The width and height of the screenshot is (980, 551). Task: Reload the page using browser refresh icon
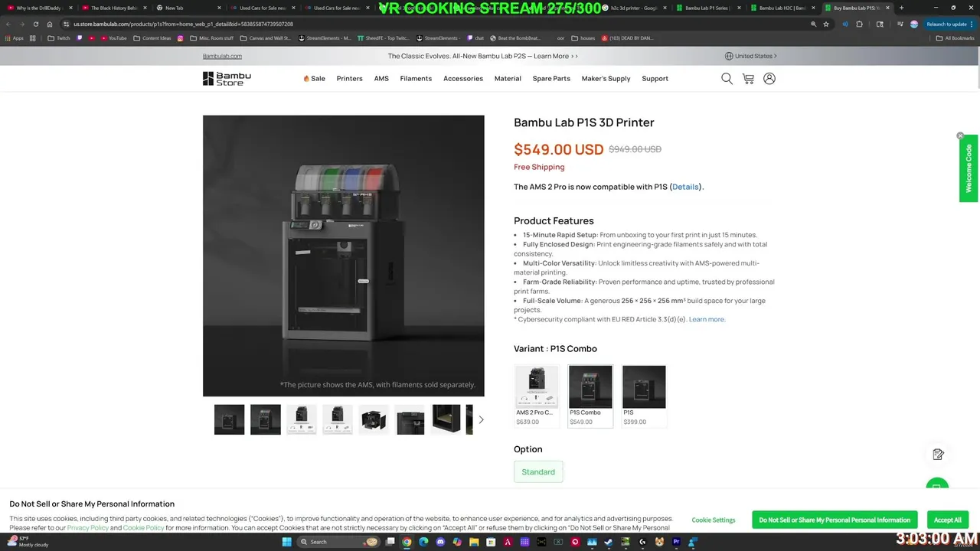pos(35,24)
